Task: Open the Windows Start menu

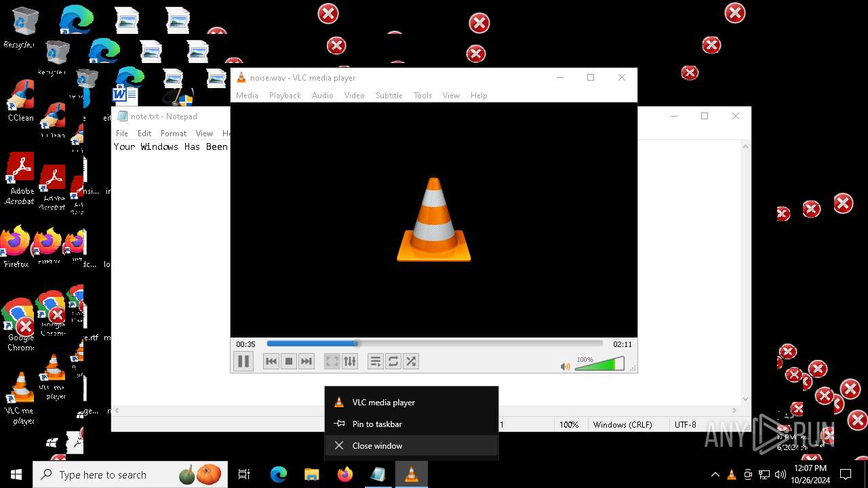Action: [x=16, y=474]
